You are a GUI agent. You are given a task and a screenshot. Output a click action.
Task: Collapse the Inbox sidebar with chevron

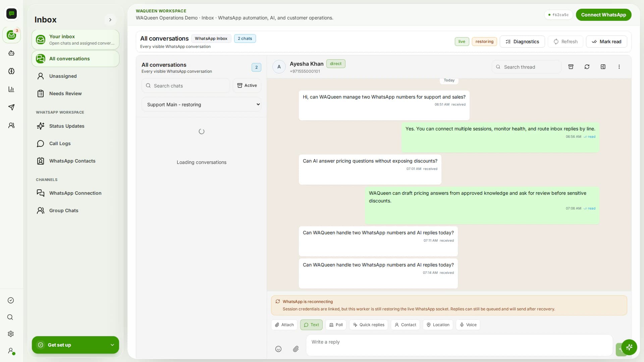pos(110,20)
